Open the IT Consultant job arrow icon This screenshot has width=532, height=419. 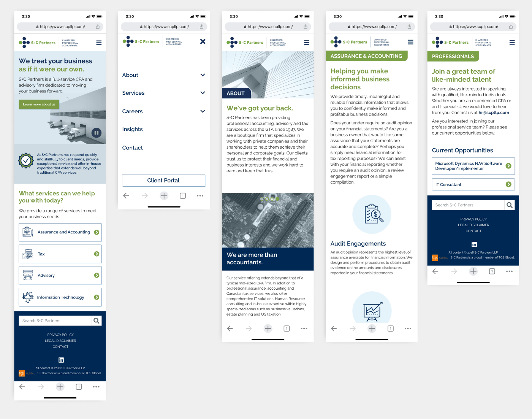coord(508,184)
